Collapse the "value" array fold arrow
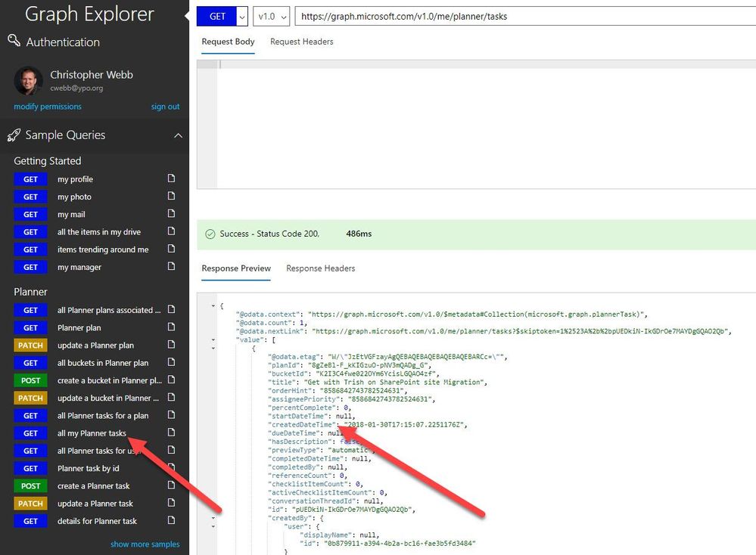Screen dimensions: 756x555 [x=213, y=340]
